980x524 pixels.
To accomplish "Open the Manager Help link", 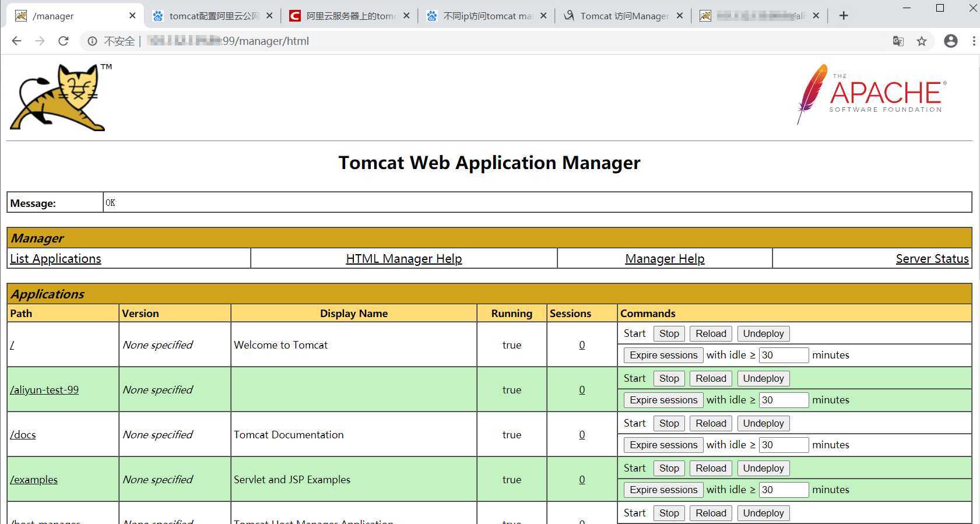I will click(x=665, y=259).
